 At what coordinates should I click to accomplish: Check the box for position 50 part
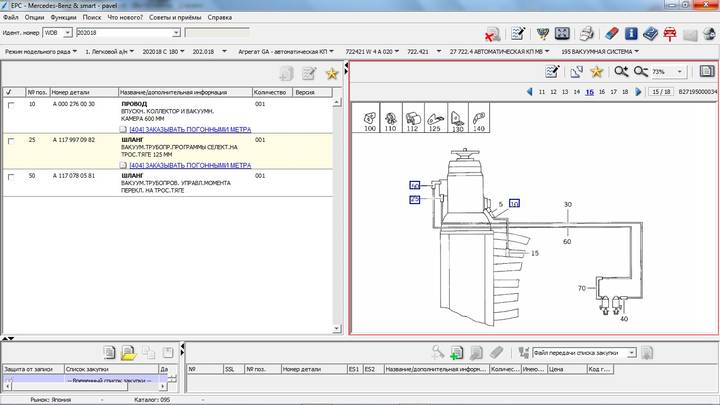coord(11,177)
